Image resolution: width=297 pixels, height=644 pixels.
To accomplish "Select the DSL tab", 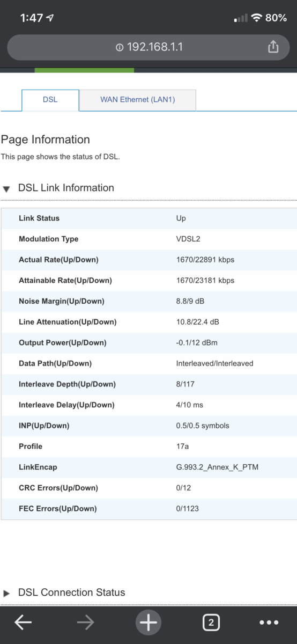I will click(50, 100).
